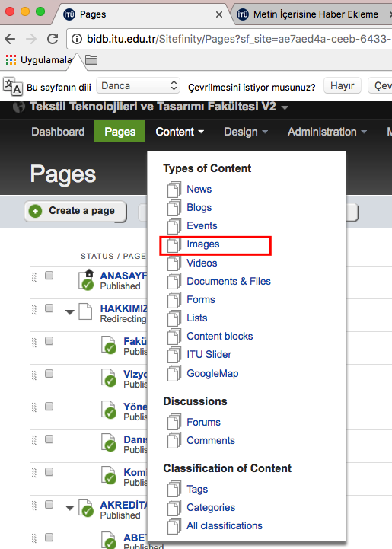This screenshot has width=392, height=549.
Task: Go to the Dashboard tab
Action: [x=58, y=132]
